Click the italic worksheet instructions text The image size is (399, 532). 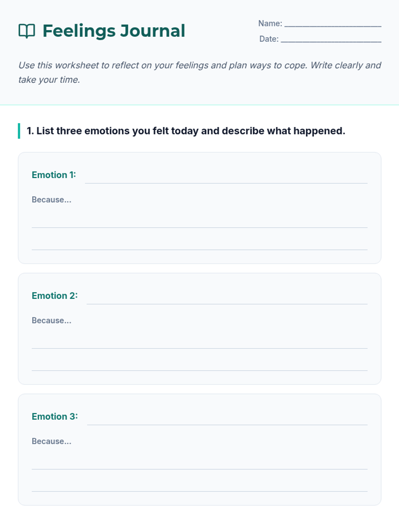[199, 72]
